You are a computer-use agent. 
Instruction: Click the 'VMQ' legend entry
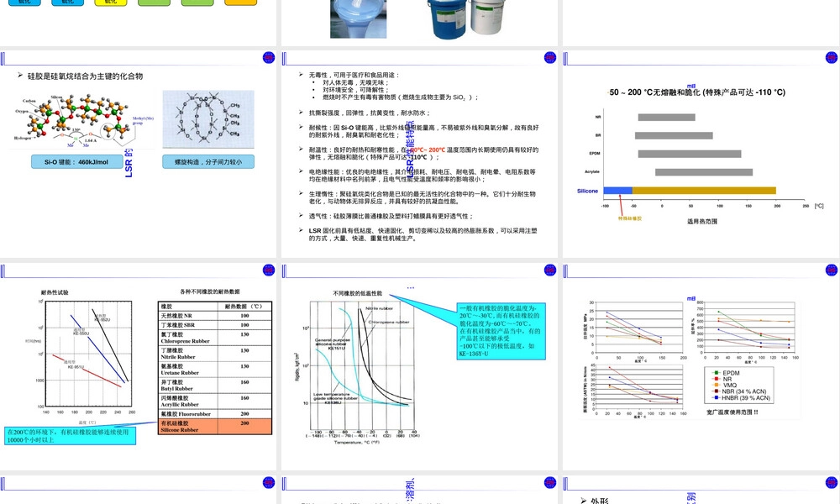click(725, 385)
